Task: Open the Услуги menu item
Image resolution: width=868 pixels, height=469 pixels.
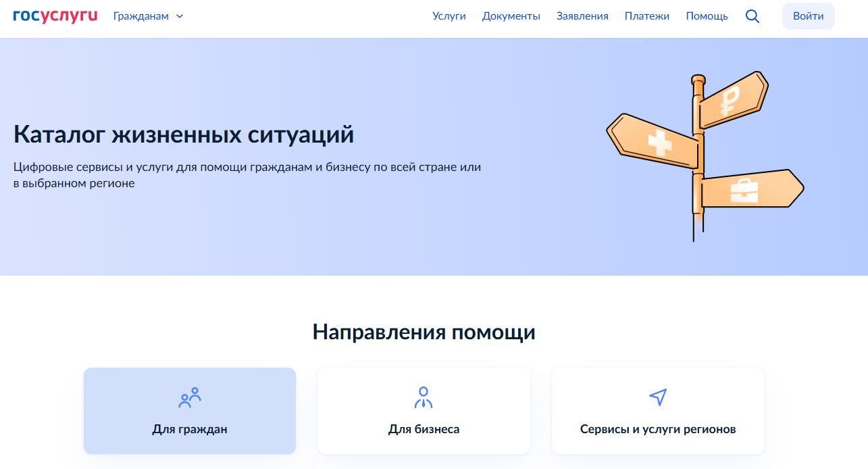Action: point(449,16)
